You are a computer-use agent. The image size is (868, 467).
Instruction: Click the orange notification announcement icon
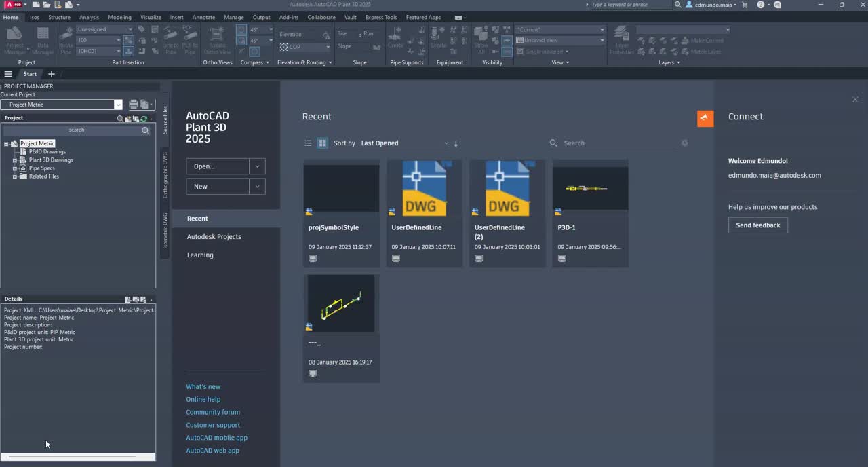click(x=705, y=118)
